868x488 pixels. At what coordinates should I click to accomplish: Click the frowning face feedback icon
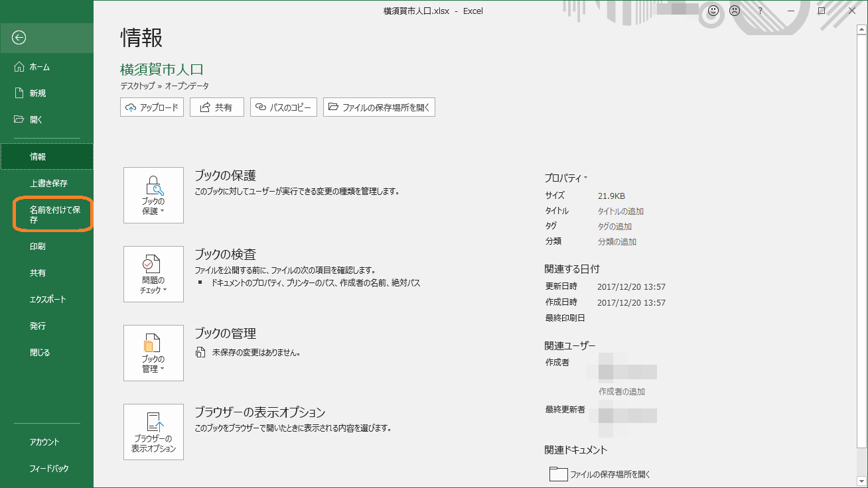pyautogui.click(x=735, y=11)
